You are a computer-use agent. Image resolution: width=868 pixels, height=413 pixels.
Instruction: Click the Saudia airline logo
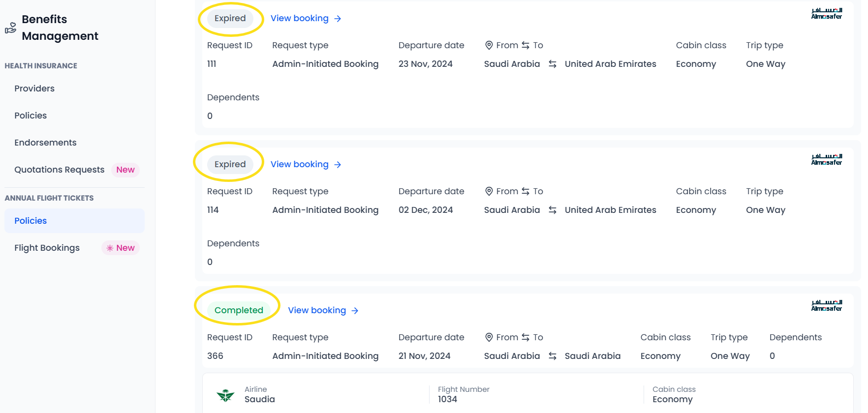[225, 395]
